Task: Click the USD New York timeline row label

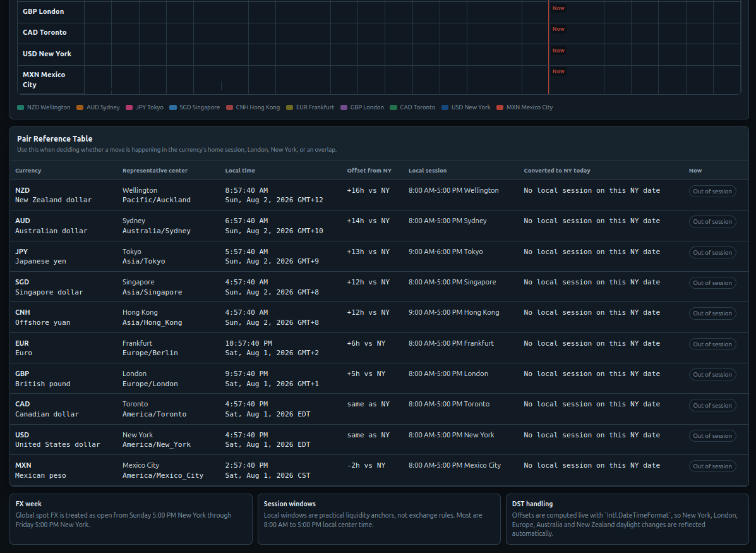Action: pyautogui.click(x=47, y=54)
